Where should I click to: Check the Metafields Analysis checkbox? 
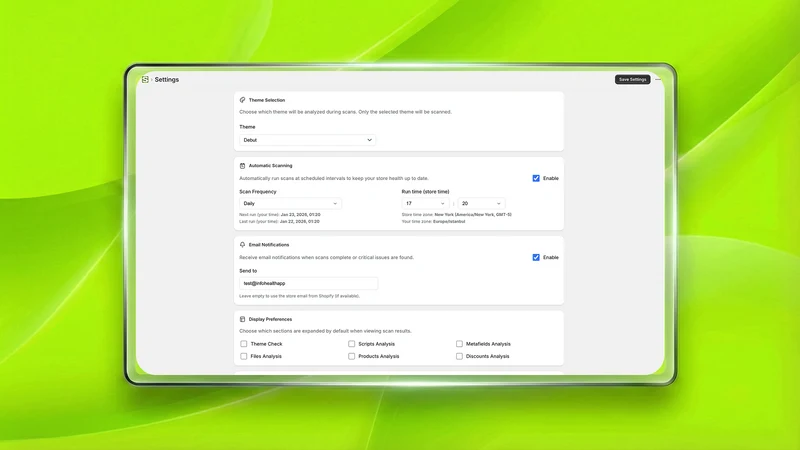[459, 344]
